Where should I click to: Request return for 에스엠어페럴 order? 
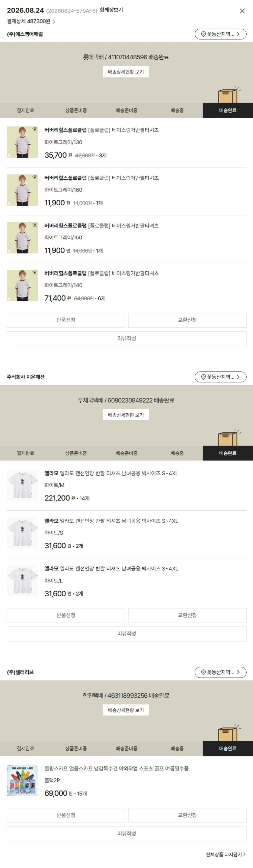coord(66,320)
